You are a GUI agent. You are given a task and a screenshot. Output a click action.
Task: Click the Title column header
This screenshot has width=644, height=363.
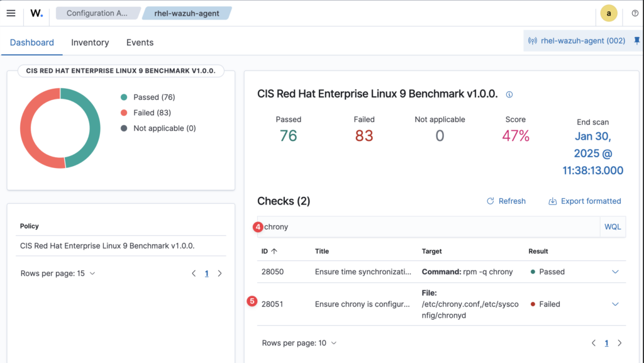tap(322, 251)
